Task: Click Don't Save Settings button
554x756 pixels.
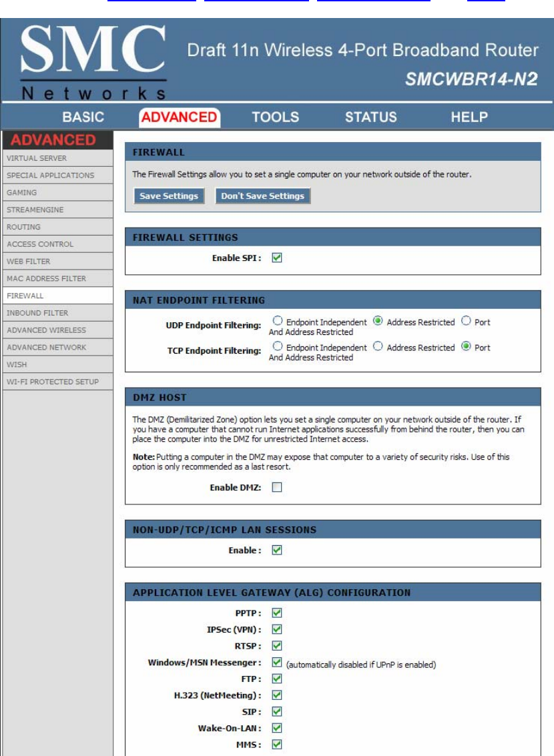Action: tap(262, 196)
